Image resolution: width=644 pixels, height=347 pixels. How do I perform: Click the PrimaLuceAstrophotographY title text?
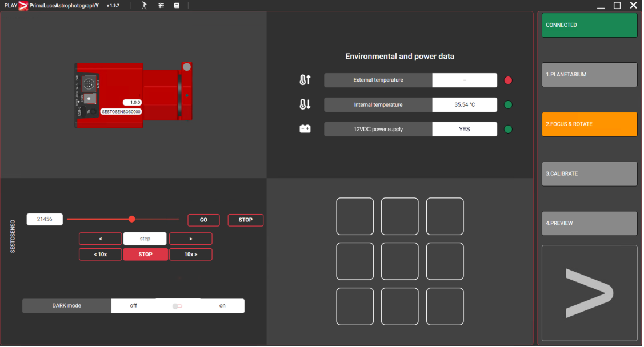pos(64,6)
